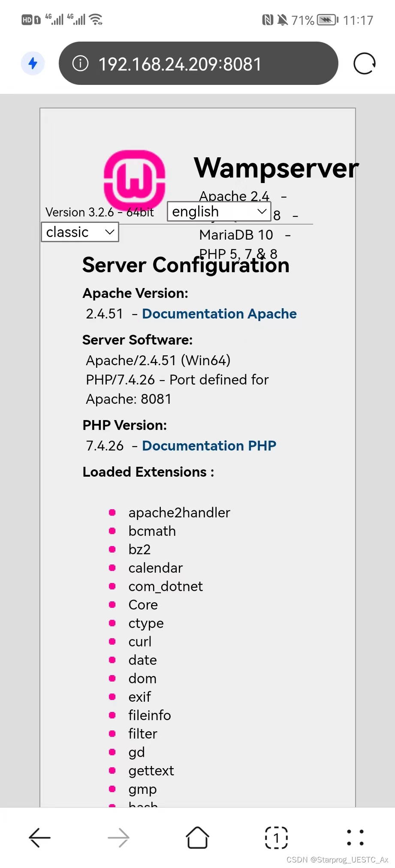Tap the NFC status icon
395x868 pixels.
tap(268, 20)
